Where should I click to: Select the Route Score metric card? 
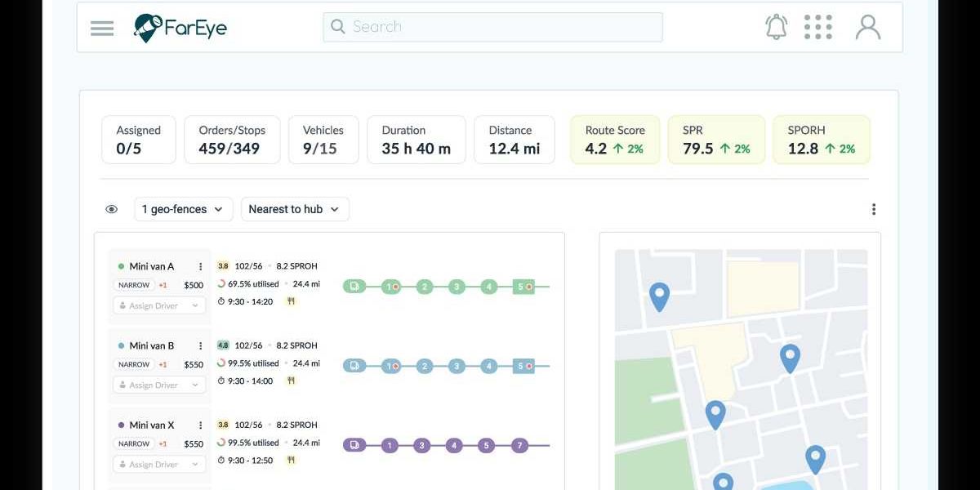(x=615, y=140)
